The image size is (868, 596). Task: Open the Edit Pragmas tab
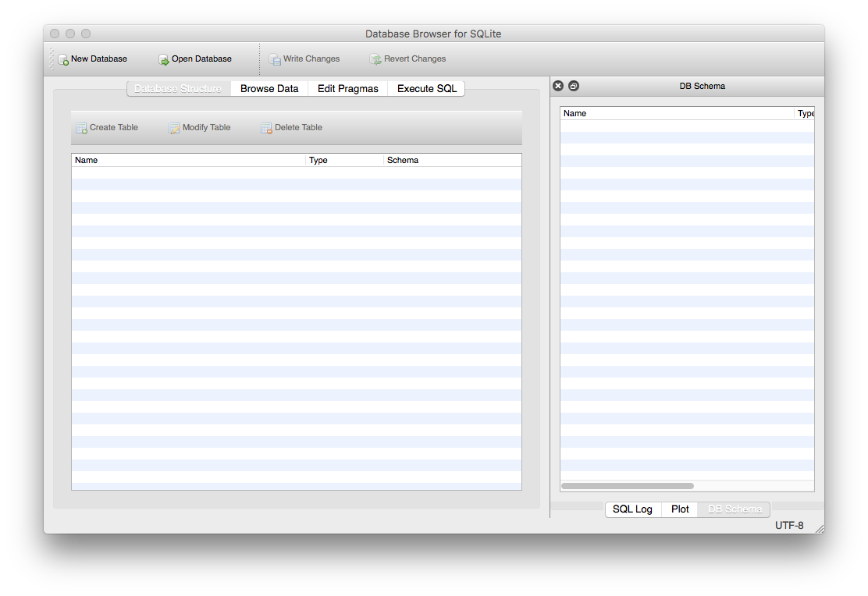click(x=347, y=89)
